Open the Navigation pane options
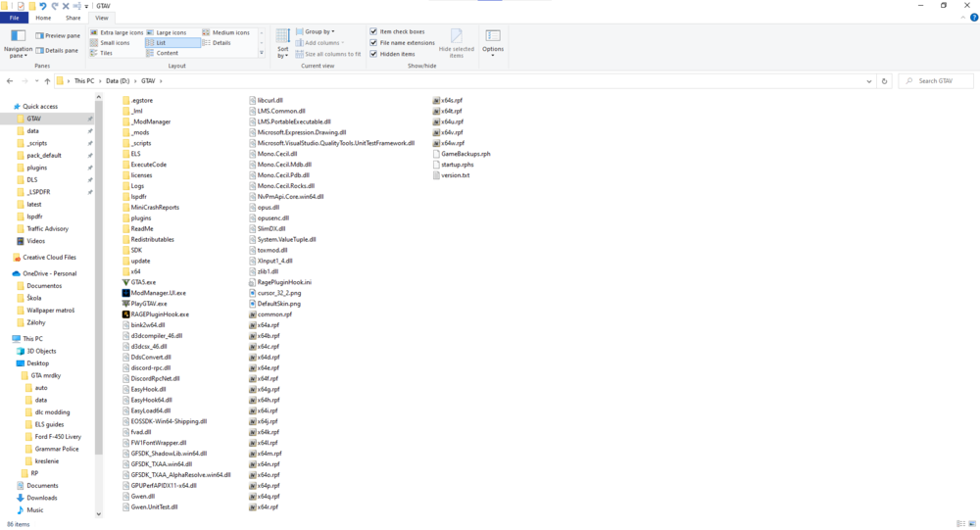980x530 pixels. [18, 44]
